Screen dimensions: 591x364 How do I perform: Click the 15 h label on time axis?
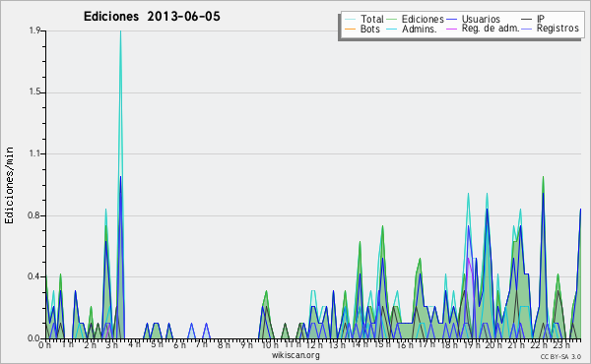[x=382, y=344]
